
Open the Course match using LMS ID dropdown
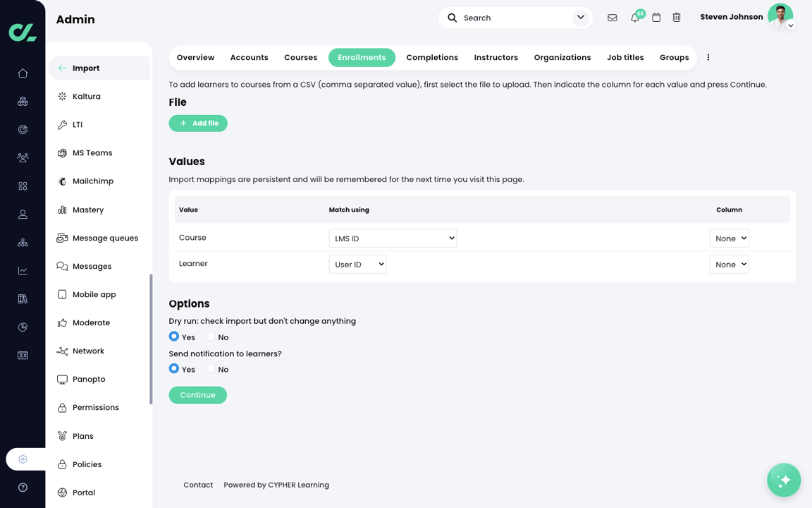click(393, 238)
